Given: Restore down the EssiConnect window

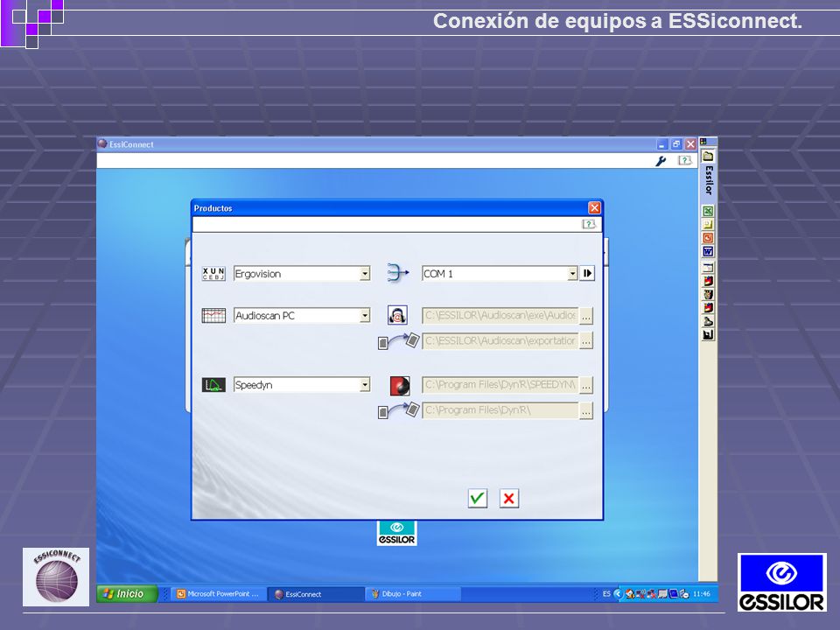Looking at the screenshot, I should pos(676,144).
